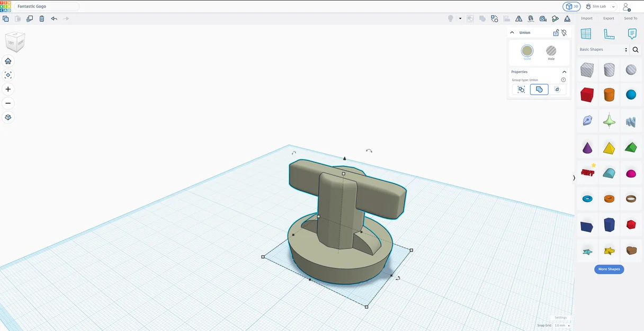The height and width of the screenshot is (331, 644).
Task: Open the Export menu
Action: pos(609,19)
